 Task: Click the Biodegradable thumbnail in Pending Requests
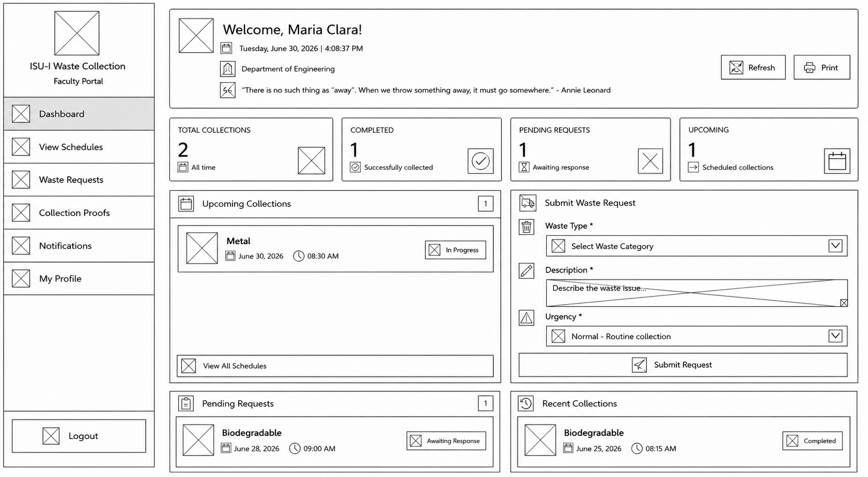click(x=198, y=440)
